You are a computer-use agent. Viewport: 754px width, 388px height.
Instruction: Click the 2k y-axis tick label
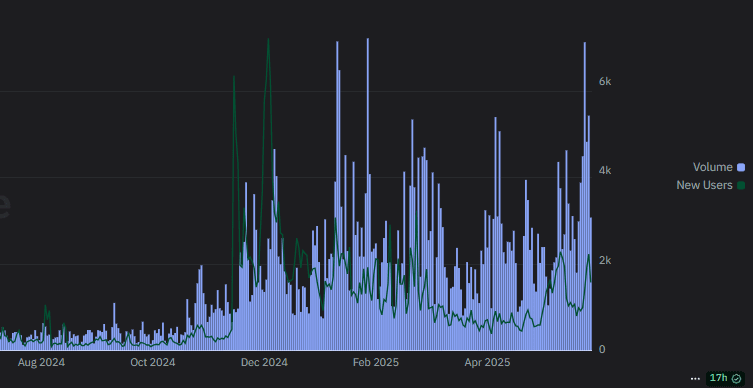click(x=605, y=261)
